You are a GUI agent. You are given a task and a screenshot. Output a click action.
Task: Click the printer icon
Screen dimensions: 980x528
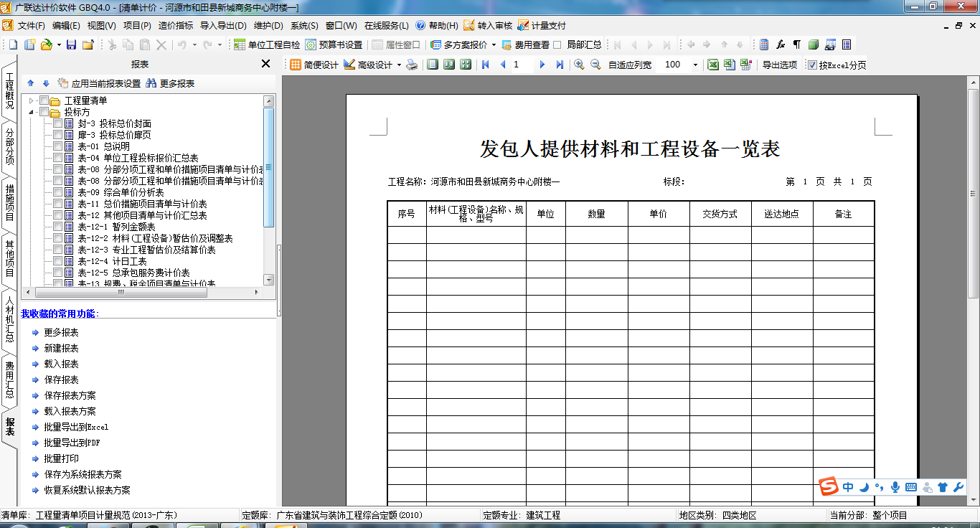pos(412,65)
